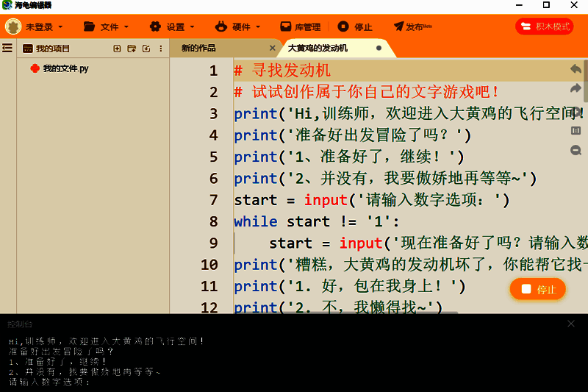This screenshot has width=588, height=392.
Task: Click the user avatar icon
Action: [x=13, y=27]
